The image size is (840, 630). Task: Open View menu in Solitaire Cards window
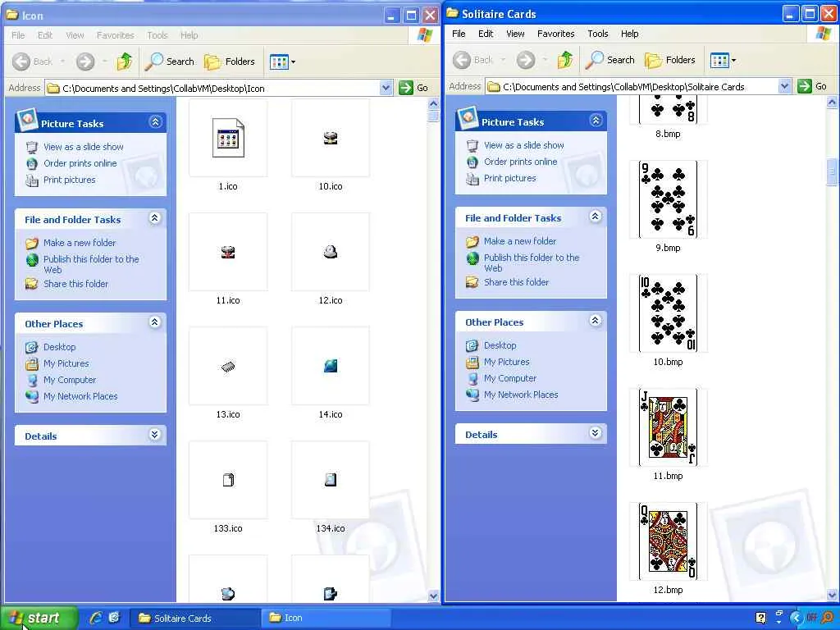click(x=515, y=34)
